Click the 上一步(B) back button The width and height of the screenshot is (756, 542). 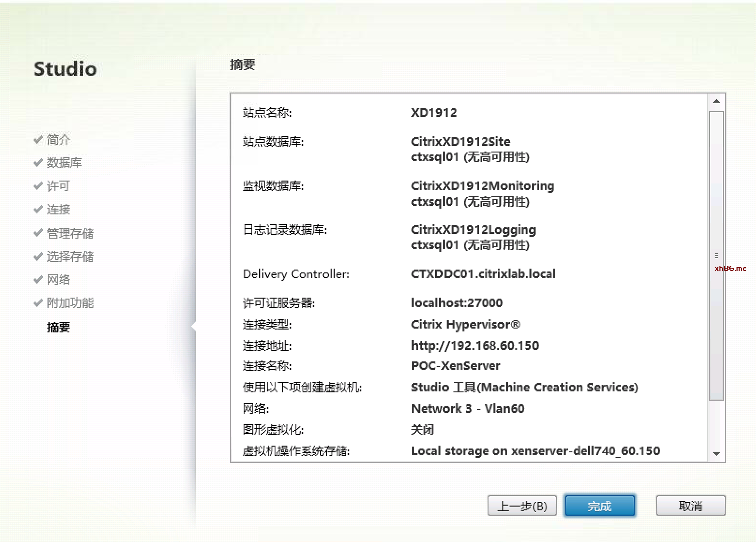coord(522,506)
